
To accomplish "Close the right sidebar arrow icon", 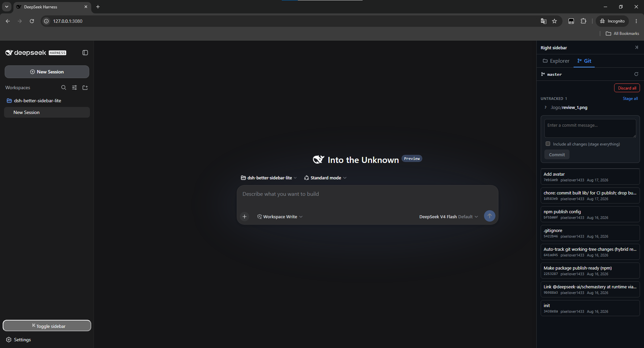I will 636,48.
